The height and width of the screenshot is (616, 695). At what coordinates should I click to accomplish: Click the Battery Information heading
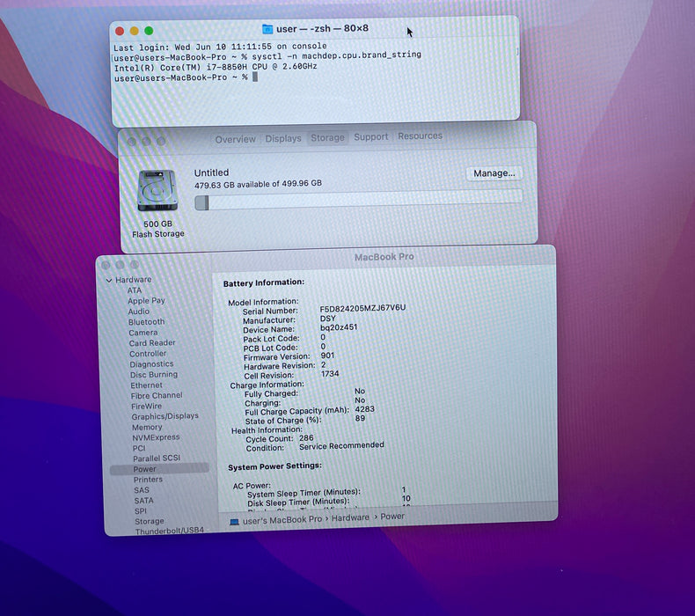click(x=264, y=283)
